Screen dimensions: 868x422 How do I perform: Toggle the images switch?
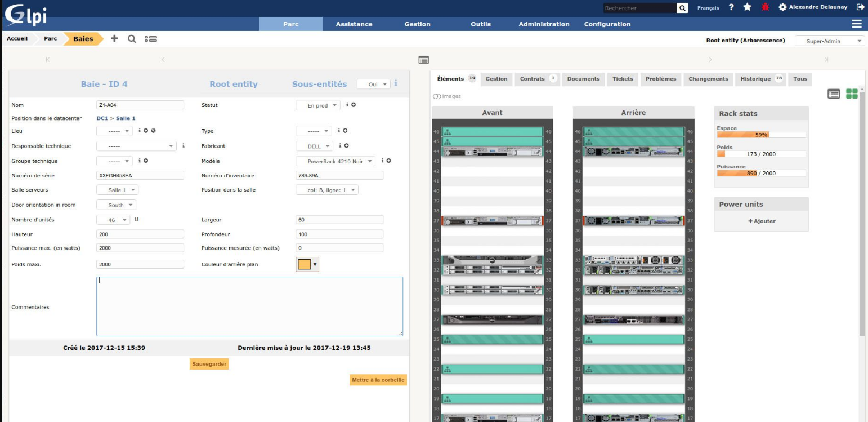437,96
